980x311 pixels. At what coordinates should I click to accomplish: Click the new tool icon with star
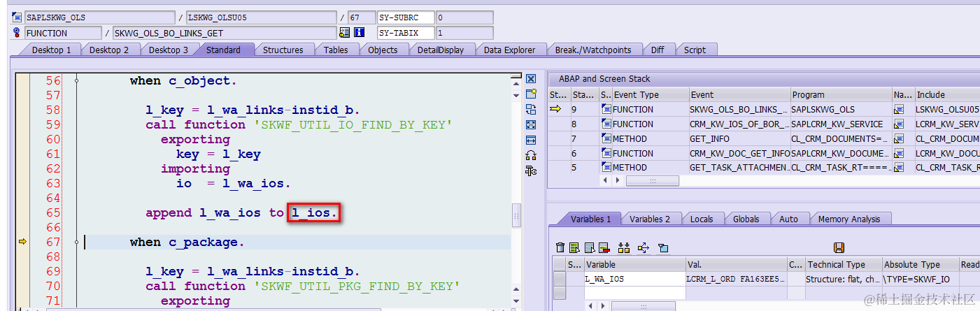coord(531,94)
